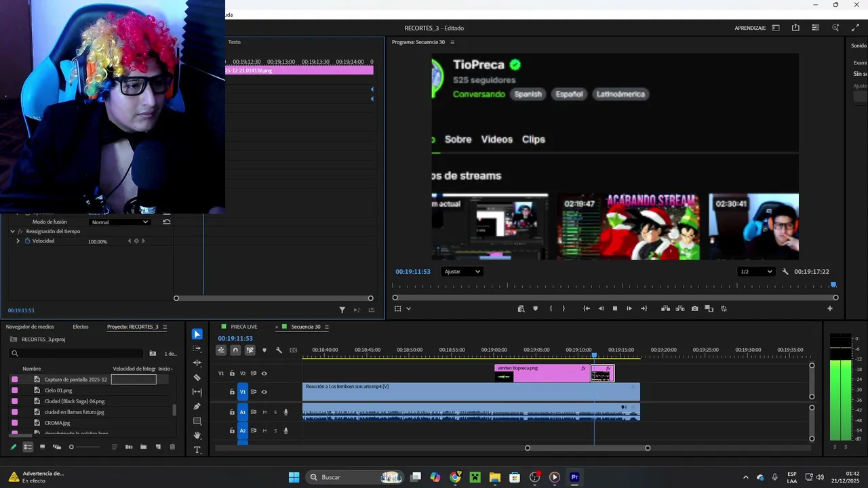Click the project search field

point(77,353)
